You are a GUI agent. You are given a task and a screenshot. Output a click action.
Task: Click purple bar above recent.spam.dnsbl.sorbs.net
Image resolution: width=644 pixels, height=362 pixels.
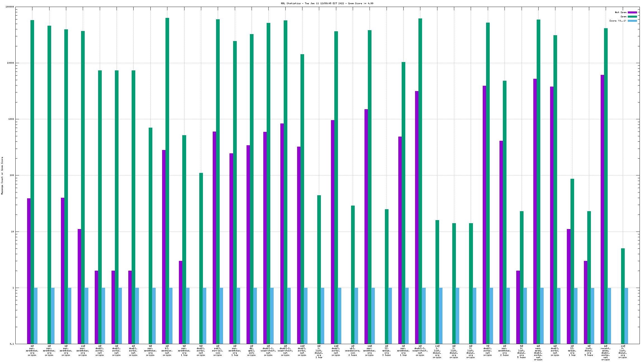click(602, 196)
